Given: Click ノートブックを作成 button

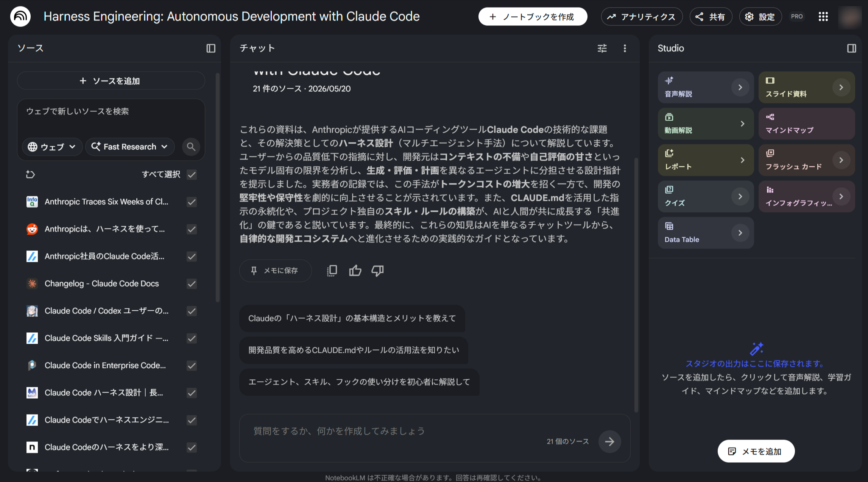Looking at the screenshot, I should pyautogui.click(x=533, y=17).
